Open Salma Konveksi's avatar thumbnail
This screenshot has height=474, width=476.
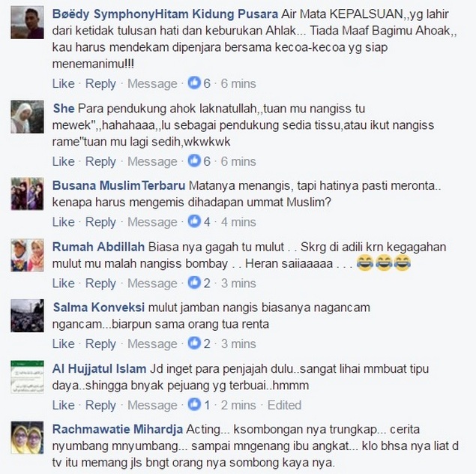(27, 316)
